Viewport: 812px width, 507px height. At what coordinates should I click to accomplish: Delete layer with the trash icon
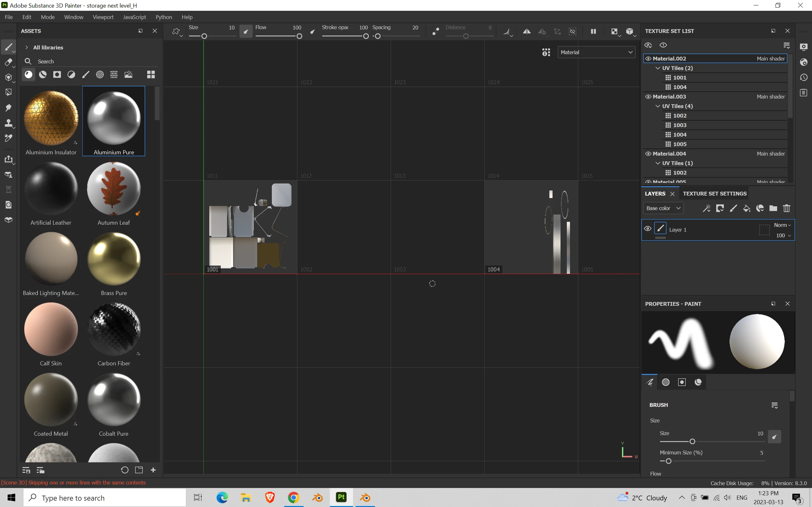point(787,208)
